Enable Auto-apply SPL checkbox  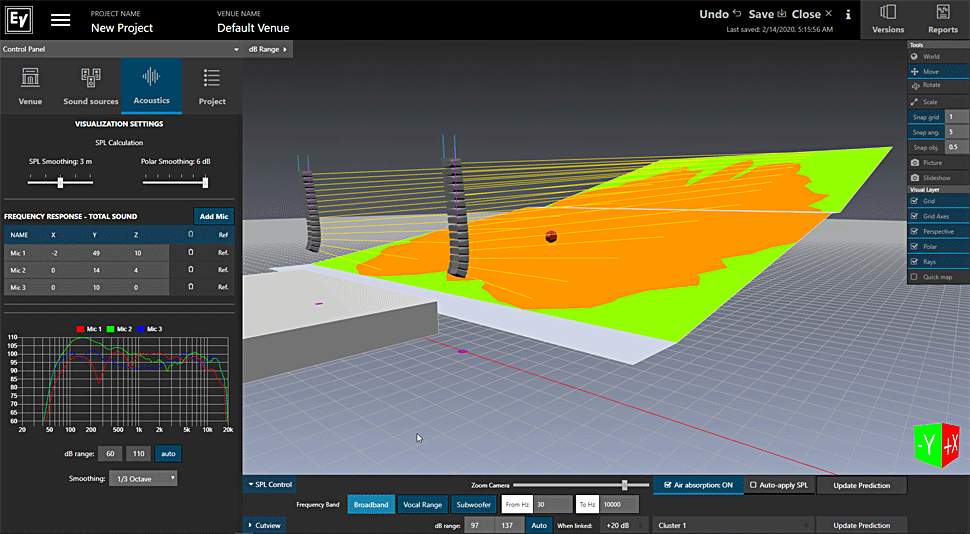(753, 485)
